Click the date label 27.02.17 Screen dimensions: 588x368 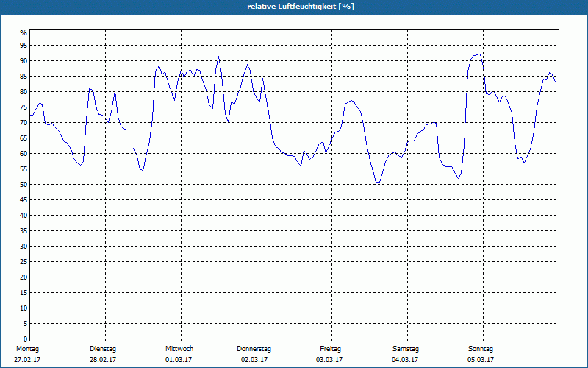click(x=27, y=360)
